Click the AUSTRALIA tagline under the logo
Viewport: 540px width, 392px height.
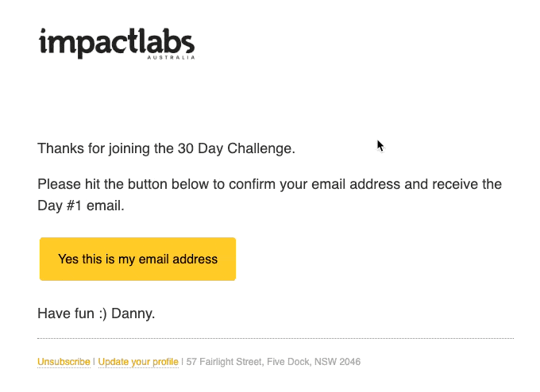(x=172, y=57)
